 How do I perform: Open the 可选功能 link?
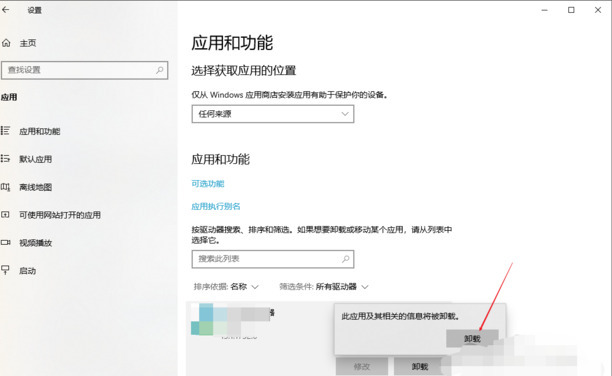click(208, 184)
